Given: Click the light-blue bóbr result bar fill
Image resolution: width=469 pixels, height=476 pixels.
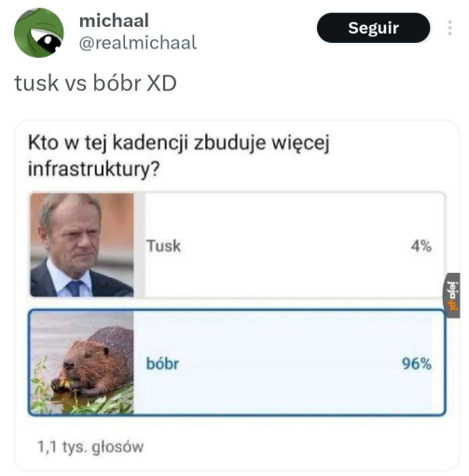Looking at the screenshot, I should click(283, 362).
